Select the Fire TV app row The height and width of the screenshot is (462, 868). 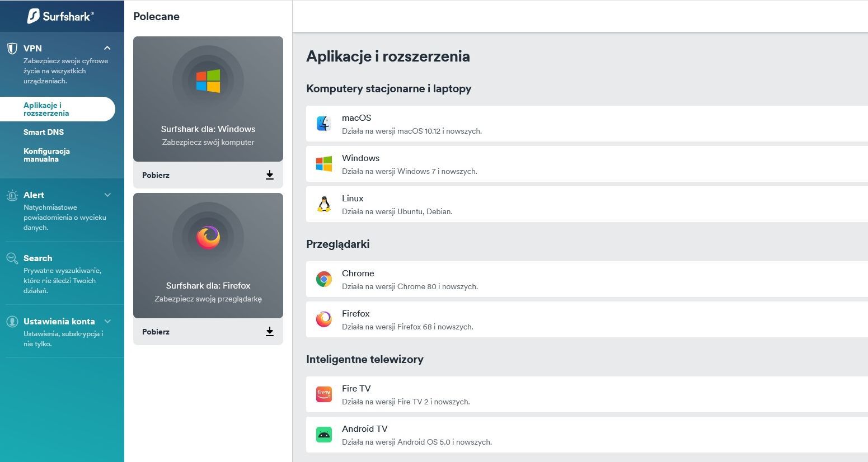(587, 394)
